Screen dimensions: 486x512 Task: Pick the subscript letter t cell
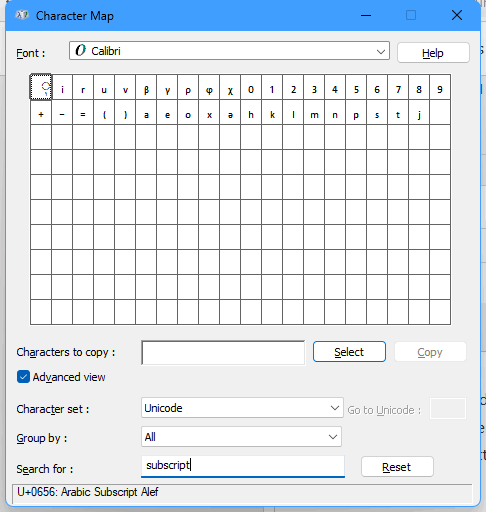coord(398,112)
